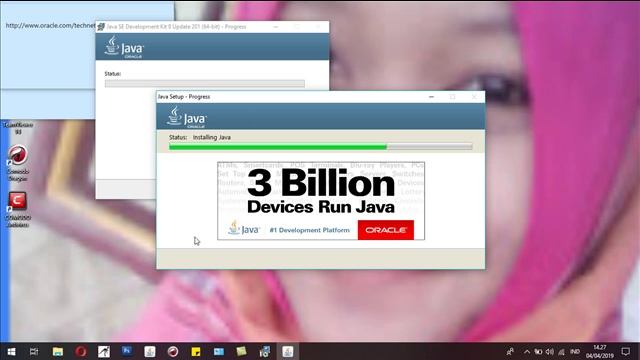Image resolution: width=640 pixels, height=360 pixels.
Task: Launch the Opera browser from the taskbar
Action: [81, 351]
